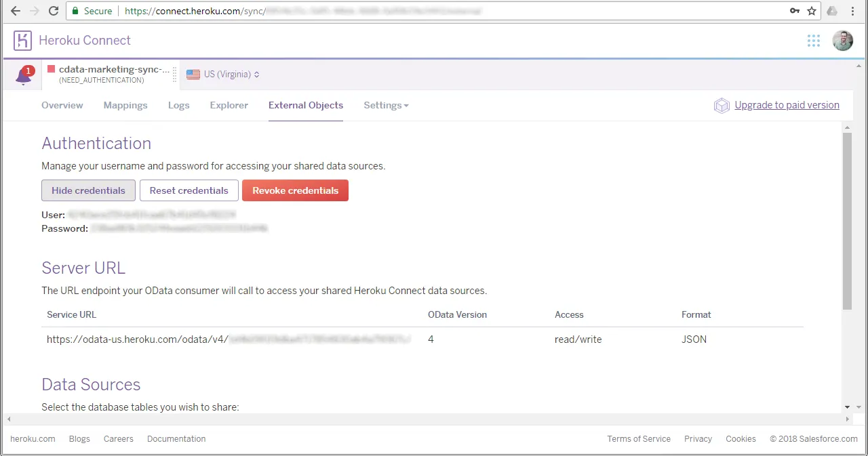Open the heroku.com footer link
Screen dimensions: 868x456
(33, 439)
